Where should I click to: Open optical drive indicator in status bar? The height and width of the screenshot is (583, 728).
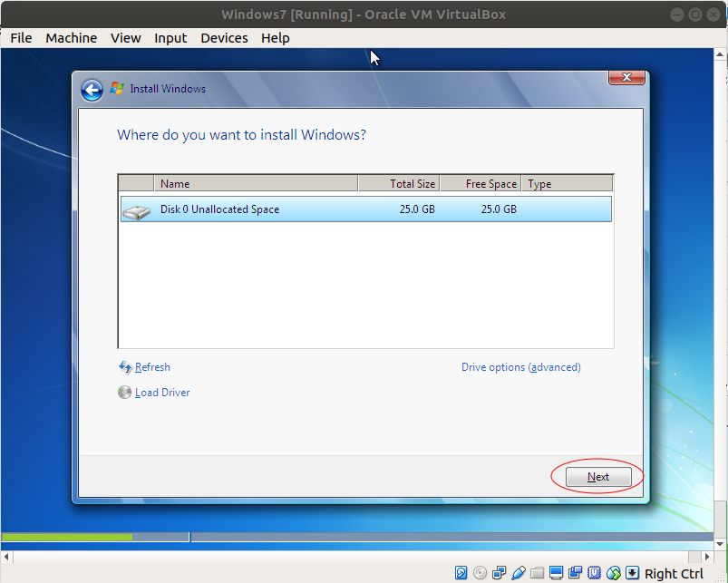[x=480, y=573]
